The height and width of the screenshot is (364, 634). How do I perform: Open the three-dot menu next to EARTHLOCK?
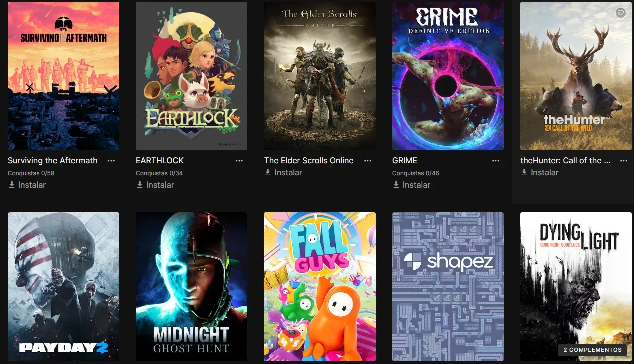coord(239,161)
